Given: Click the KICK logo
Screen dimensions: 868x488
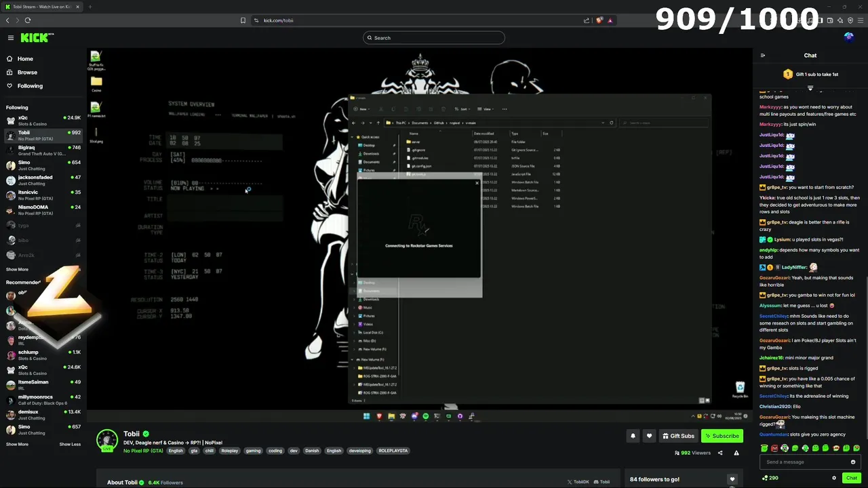Looking at the screenshot, I should (x=37, y=38).
